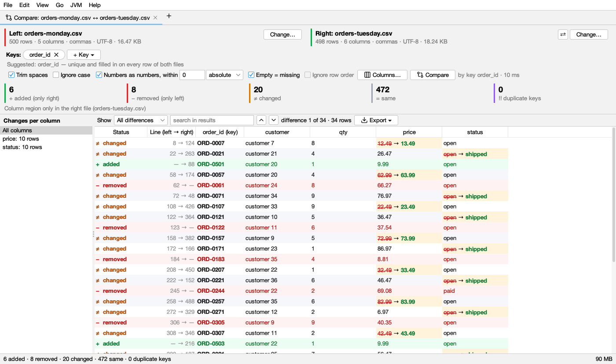
Task: Select the added row ORD-0501
Action: click(301, 164)
